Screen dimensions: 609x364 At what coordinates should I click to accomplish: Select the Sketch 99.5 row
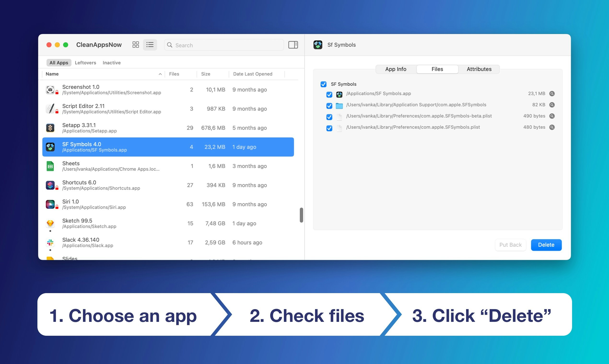pyautogui.click(x=168, y=223)
